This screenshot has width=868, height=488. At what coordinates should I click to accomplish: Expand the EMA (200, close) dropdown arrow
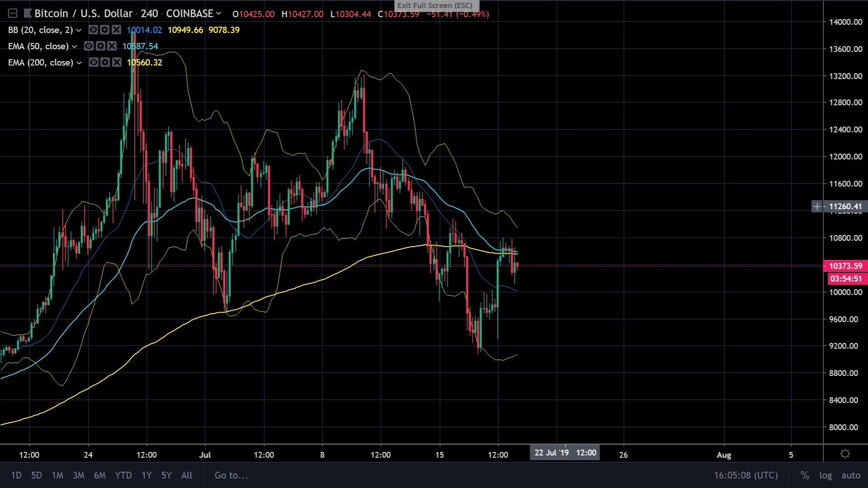(x=79, y=63)
